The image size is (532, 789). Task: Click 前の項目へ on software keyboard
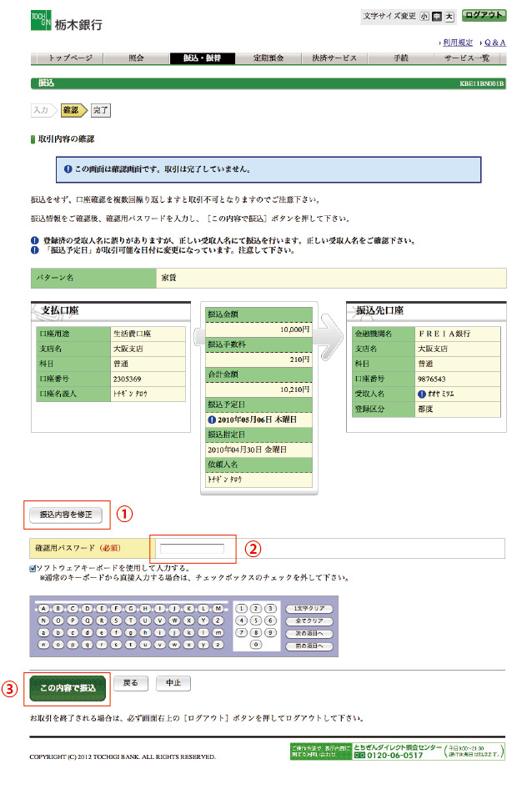(x=309, y=645)
